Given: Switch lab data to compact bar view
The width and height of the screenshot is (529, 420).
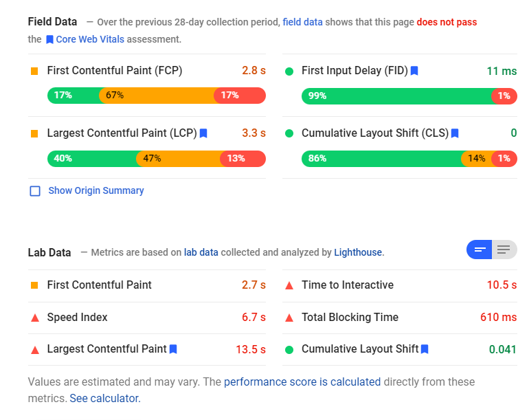Looking at the screenshot, I should 480,250.
